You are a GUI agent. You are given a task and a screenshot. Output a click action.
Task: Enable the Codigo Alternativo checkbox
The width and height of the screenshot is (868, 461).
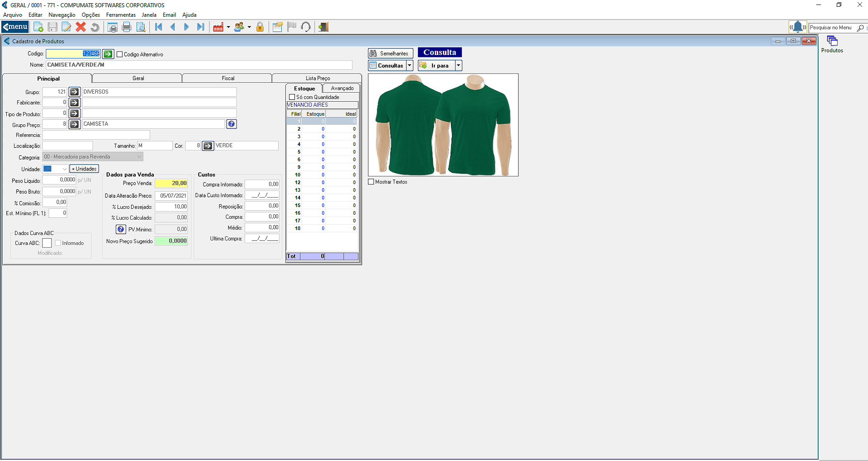tap(120, 54)
